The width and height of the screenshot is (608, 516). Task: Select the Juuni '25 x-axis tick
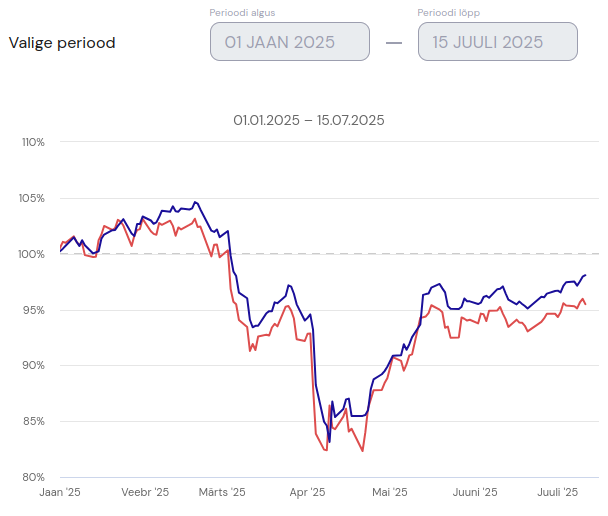(474, 492)
